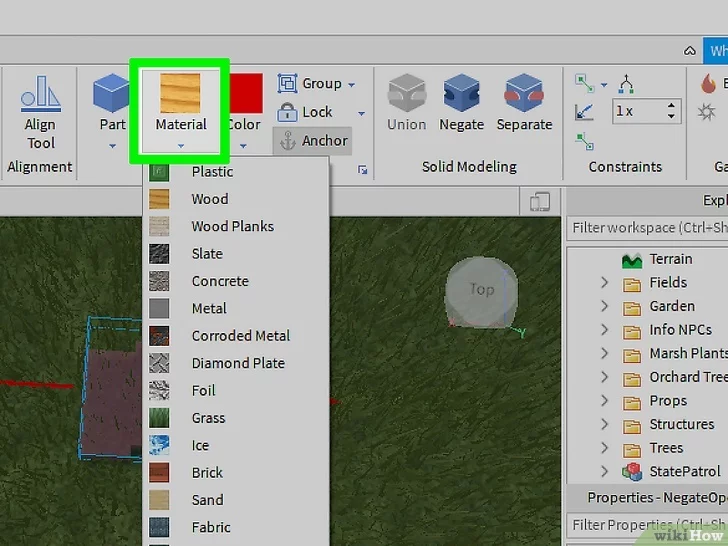The width and height of the screenshot is (728, 546).
Task: Expand the Marsh Plants folder
Action: click(604, 353)
